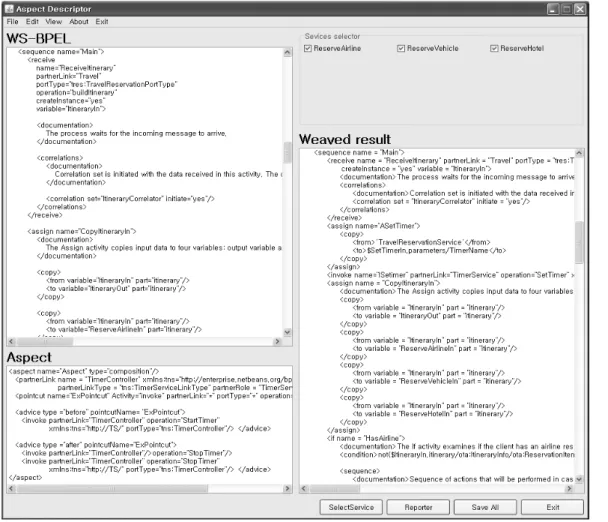Click WS-BPEL pane scroll down arrow
This screenshot has width=608, height=522.
pos(287,332)
